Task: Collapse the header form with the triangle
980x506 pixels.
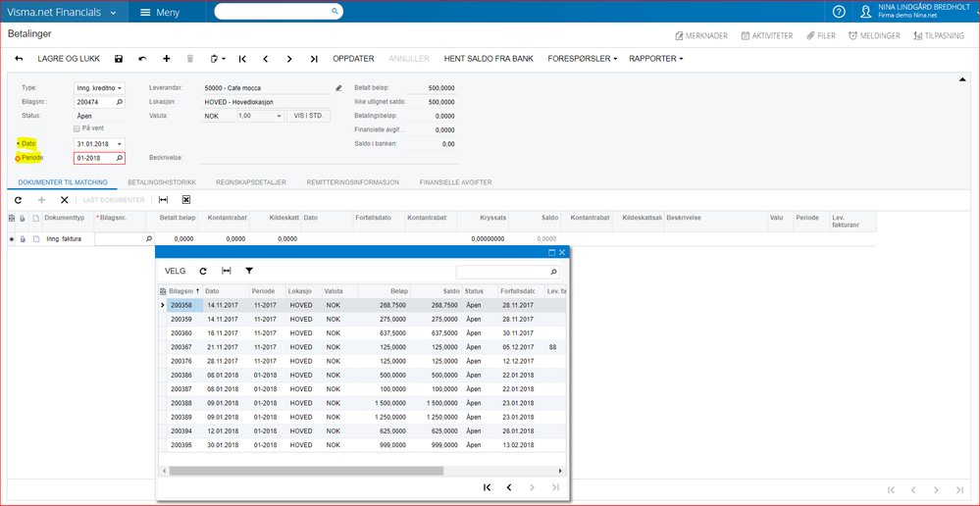Action: [962, 79]
